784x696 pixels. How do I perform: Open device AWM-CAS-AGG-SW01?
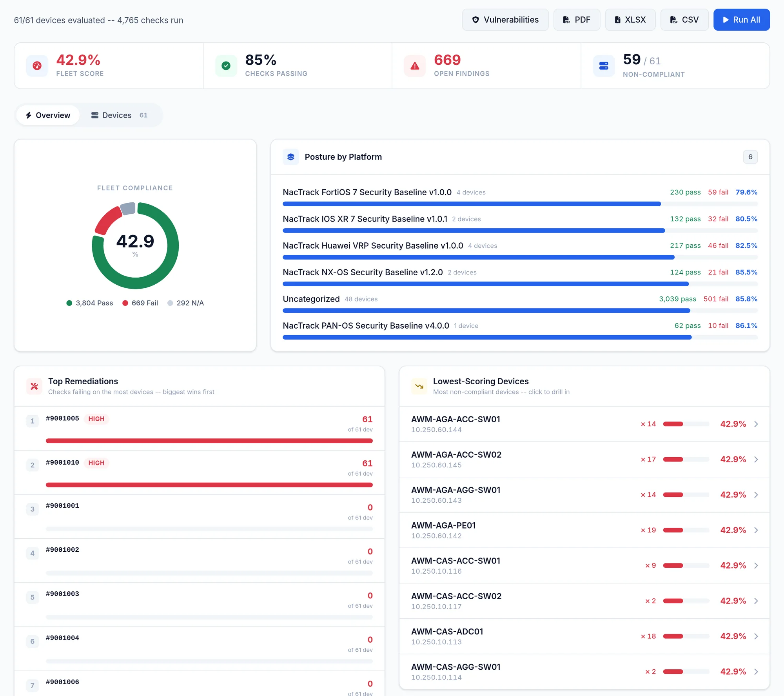[584, 672]
